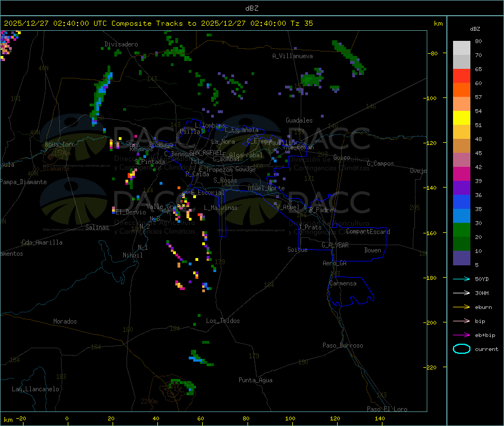This screenshot has height=426, width=504.
Task: Click the A_Villanueva location label
Action: pyautogui.click(x=292, y=56)
